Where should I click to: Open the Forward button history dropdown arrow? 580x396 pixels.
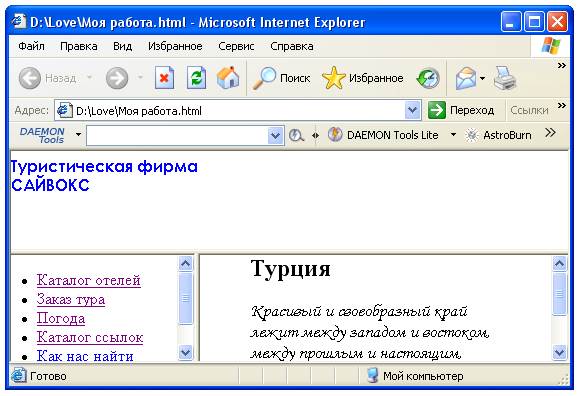tap(140, 78)
